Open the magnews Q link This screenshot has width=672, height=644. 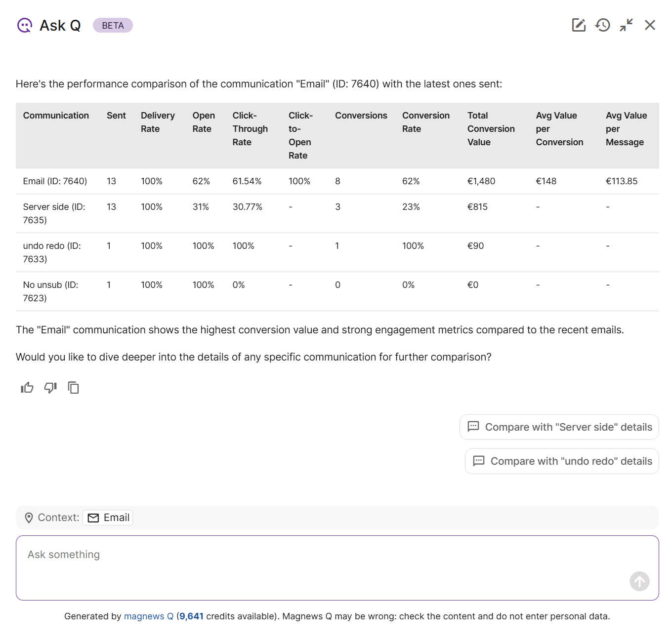point(148,616)
